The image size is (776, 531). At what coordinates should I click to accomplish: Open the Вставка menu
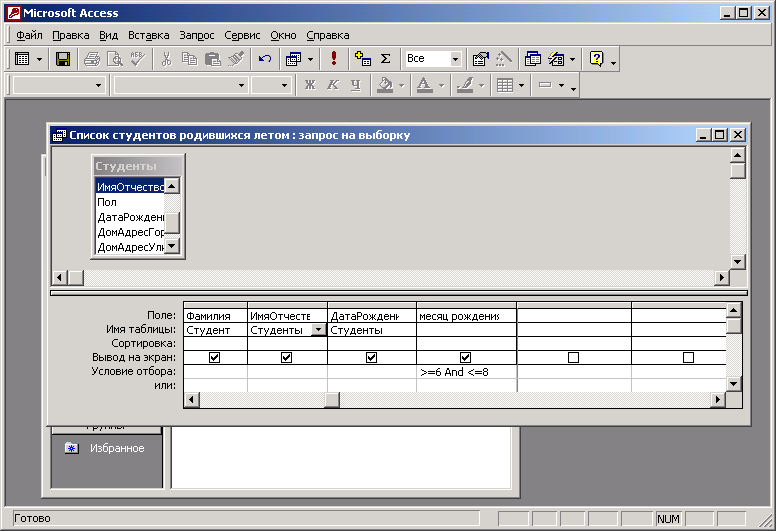[x=148, y=35]
